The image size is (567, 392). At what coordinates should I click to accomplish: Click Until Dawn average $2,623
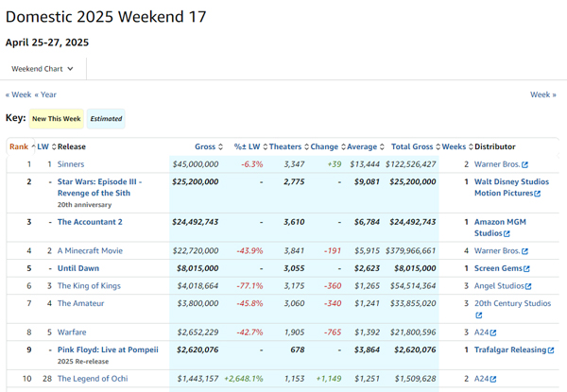[367, 268]
